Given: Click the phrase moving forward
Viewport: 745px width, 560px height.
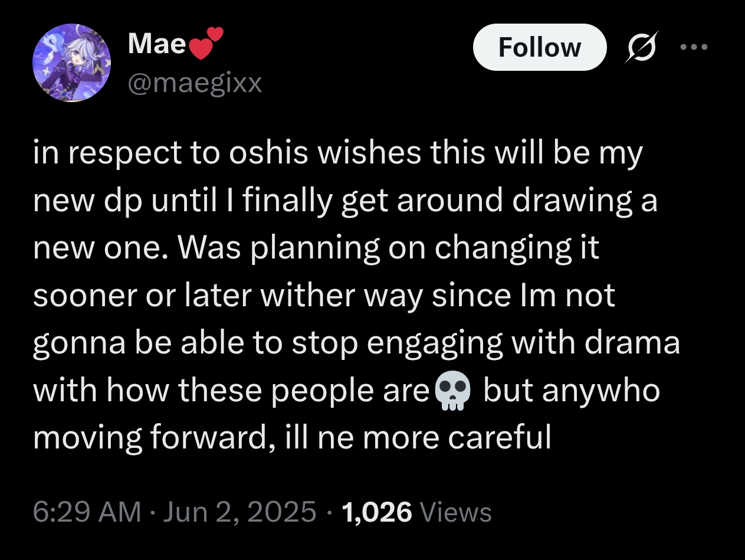Looking at the screenshot, I should pyautogui.click(x=151, y=437).
